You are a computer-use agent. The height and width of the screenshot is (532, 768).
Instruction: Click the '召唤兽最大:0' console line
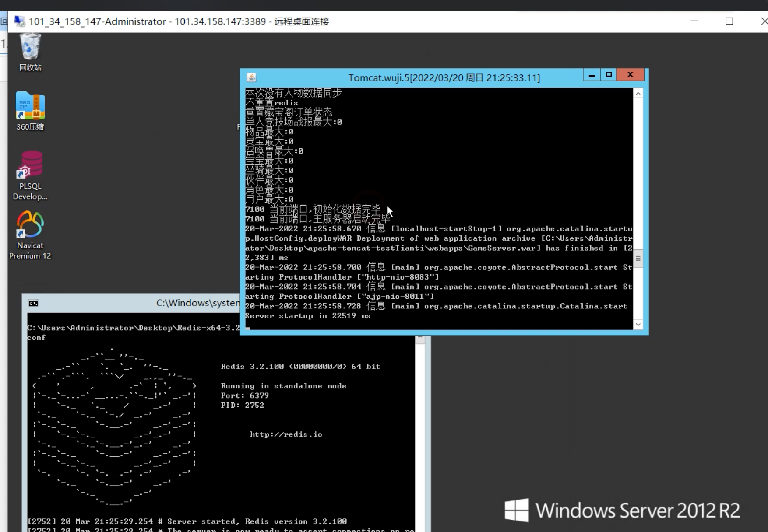[x=274, y=151]
